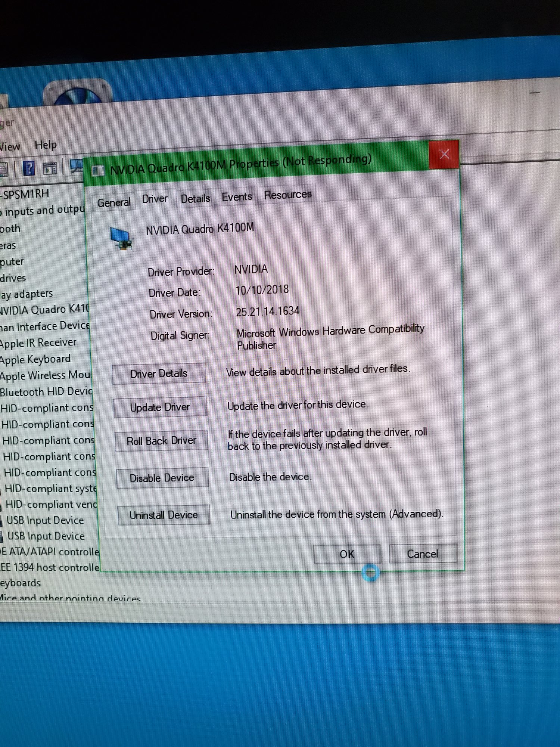
Task: Open the Help menu in Device Manager
Action: pos(46,145)
